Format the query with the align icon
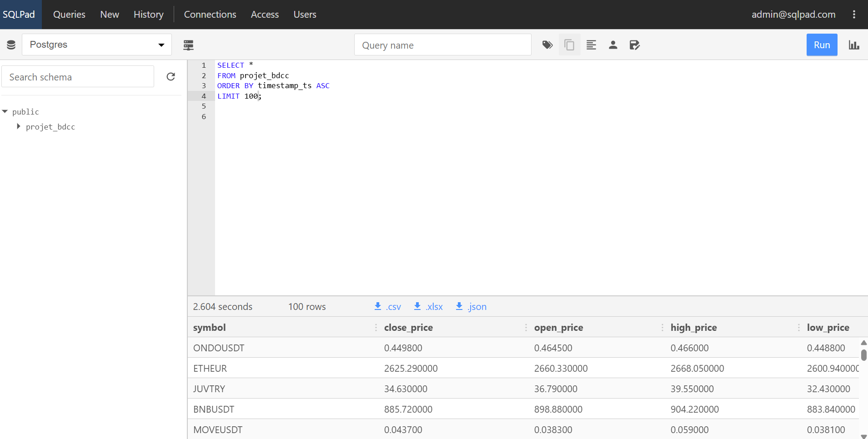Screen dimensions: 868x439 [591, 45]
